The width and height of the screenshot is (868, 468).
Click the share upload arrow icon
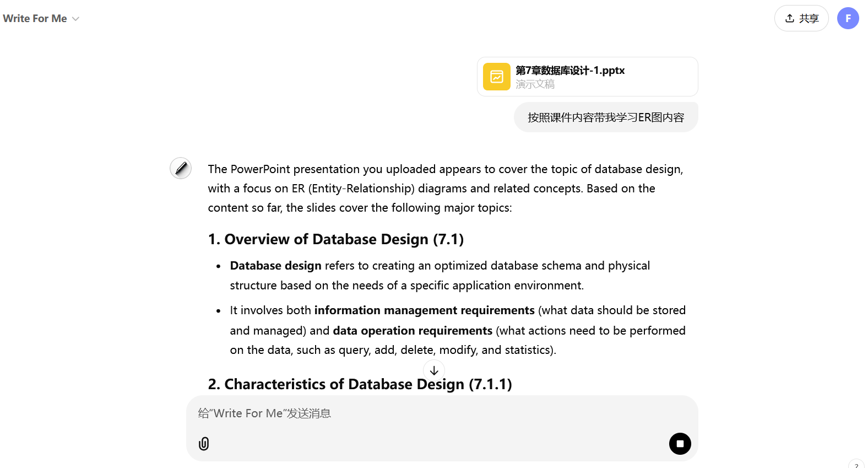coord(790,18)
